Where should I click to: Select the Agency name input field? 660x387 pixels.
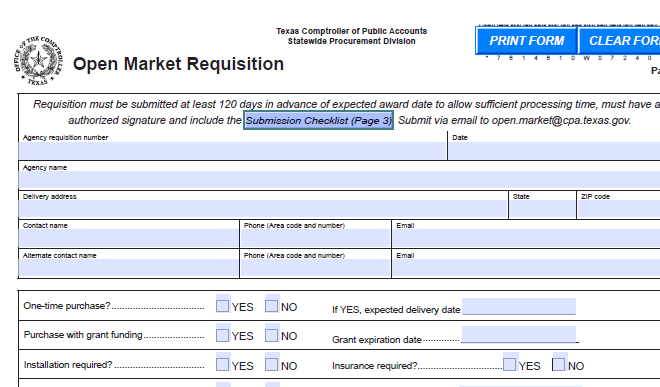(x=340, y=180)
